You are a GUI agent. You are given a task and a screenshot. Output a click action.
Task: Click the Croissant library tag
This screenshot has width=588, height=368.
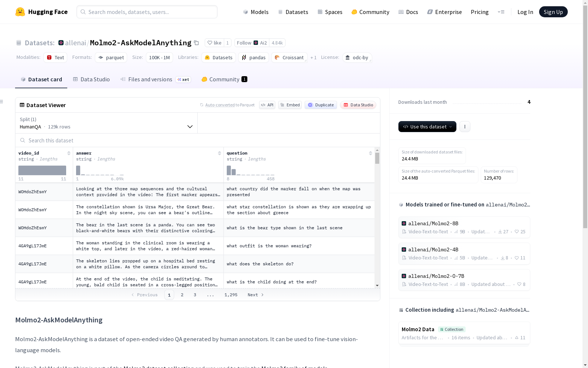point(289,57)
